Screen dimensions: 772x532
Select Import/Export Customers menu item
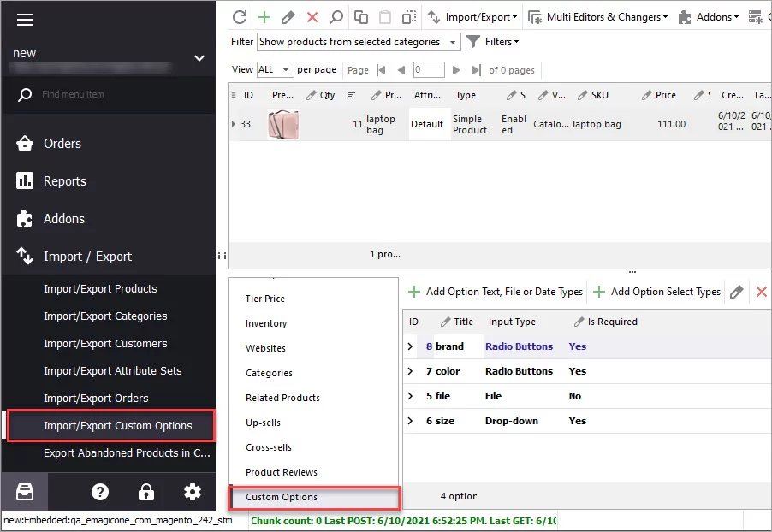click(105, 344)
